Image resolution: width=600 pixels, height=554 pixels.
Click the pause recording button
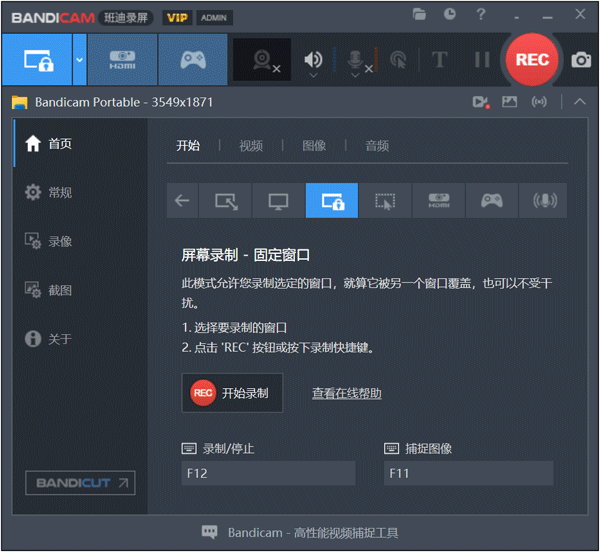[x=482, y=60]
